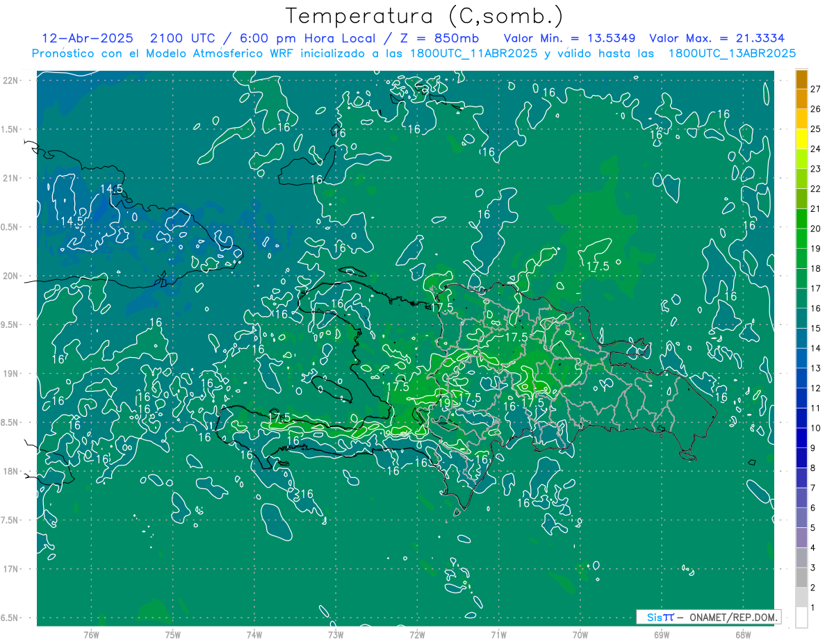Screen dimensions: 834x644
Task: Click the 71W longitude axis label
Action: coord(498,634)
